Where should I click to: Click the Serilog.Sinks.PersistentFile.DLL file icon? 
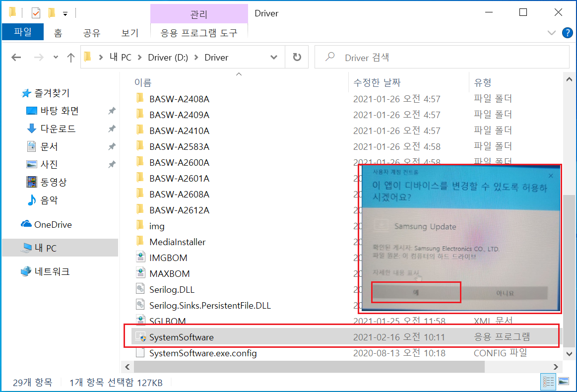coord(140,304)
